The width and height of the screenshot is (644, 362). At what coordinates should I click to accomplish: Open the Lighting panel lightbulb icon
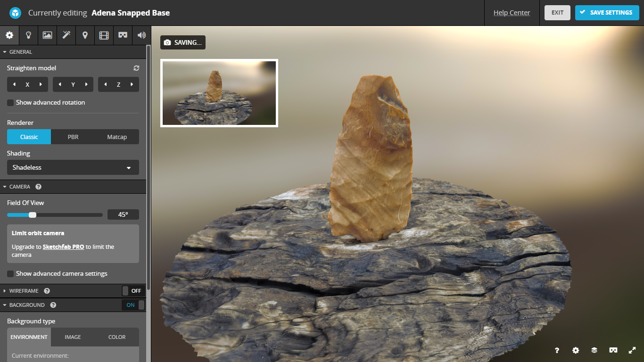click(28, 35)
